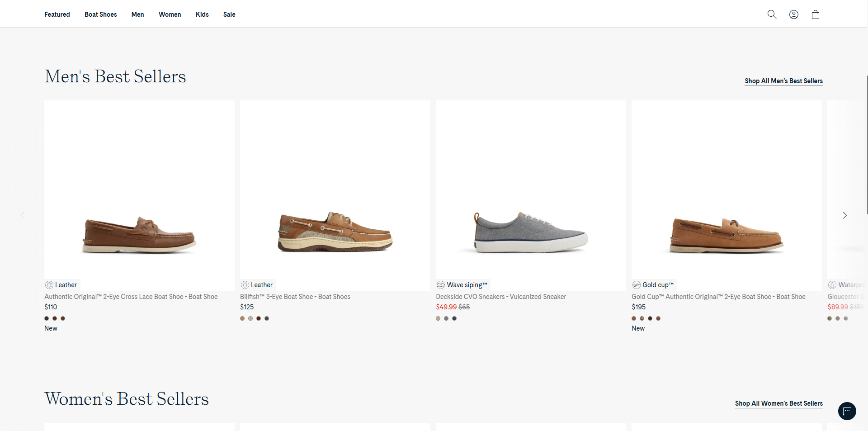Select the dark navy swatch under Deckside sneaker
The image size is (868, 431).
coord(454,318)
